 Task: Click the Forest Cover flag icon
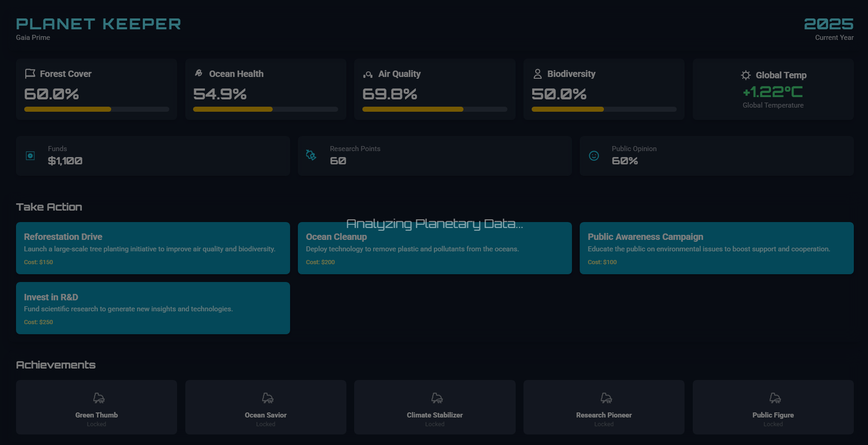pos(30,74)
